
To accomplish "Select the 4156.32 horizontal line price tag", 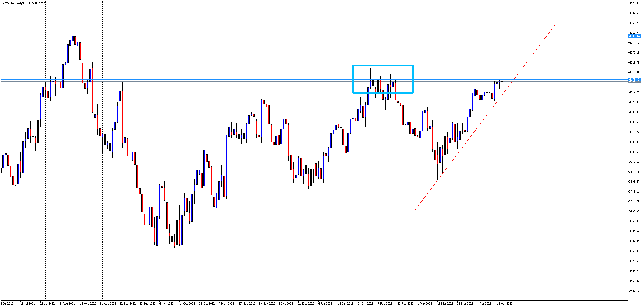I will (634, 80).
